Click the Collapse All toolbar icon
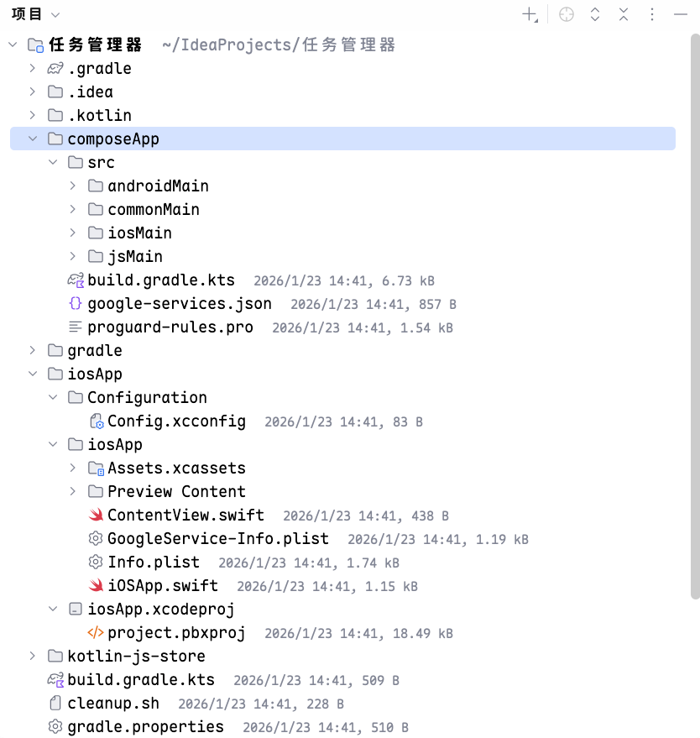This screenshot has width=700, height=738. 624,14
